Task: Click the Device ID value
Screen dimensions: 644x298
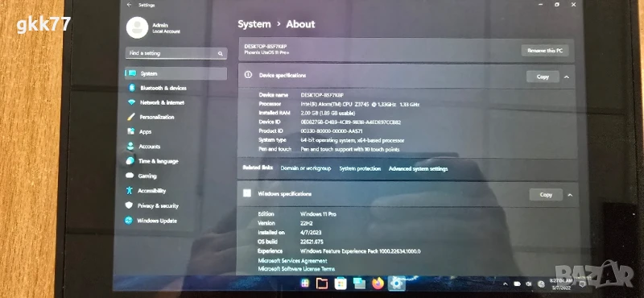Action: click(x=351, y=122)
